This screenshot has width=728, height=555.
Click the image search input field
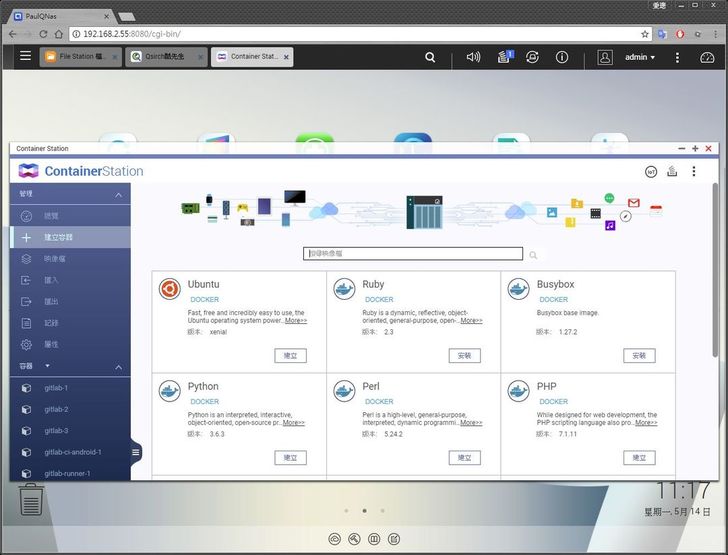click(x=413, y=254)
